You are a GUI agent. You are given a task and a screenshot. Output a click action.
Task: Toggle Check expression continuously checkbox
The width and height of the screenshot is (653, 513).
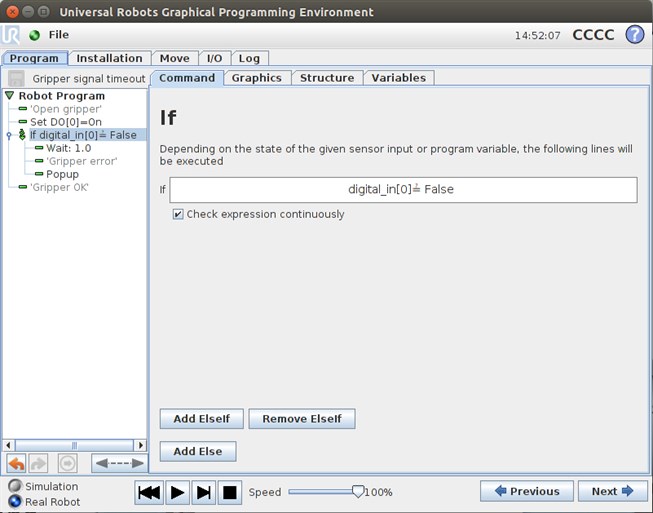tap(178, 214)
